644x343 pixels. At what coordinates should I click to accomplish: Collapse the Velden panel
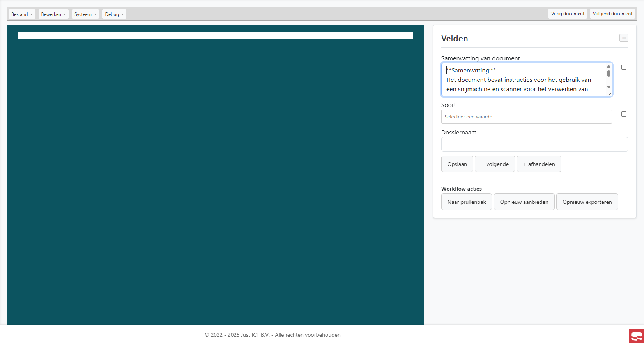pyautogui.click(x=624, y=38)
